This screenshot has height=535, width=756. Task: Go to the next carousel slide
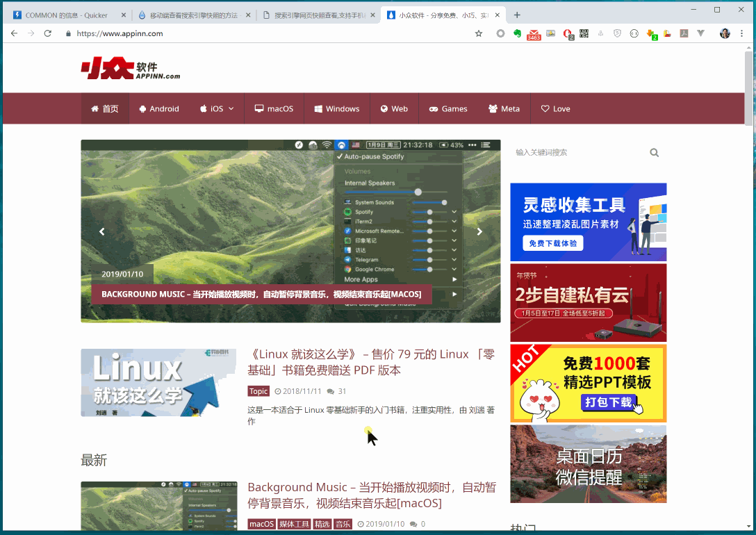(479, 231)
